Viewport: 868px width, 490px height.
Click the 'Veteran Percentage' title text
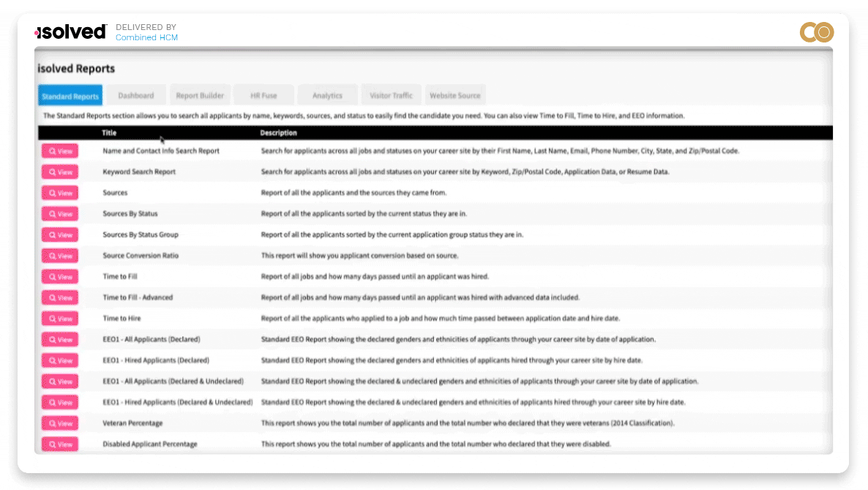point(133,423)
